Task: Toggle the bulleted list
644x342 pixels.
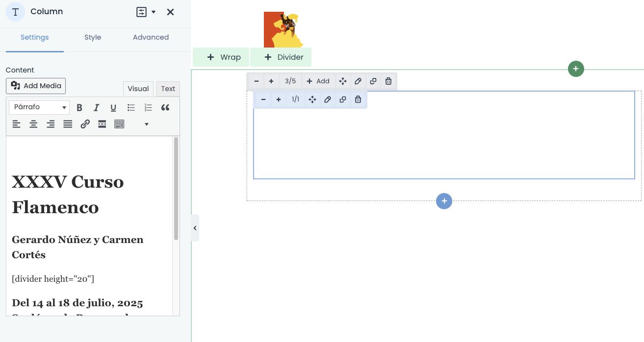Action: 131,108
